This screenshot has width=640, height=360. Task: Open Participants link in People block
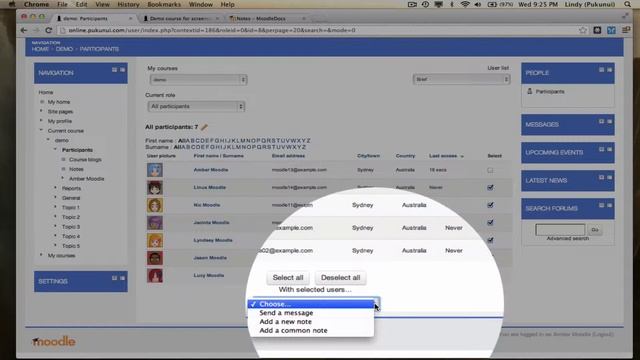pos(550,92)
